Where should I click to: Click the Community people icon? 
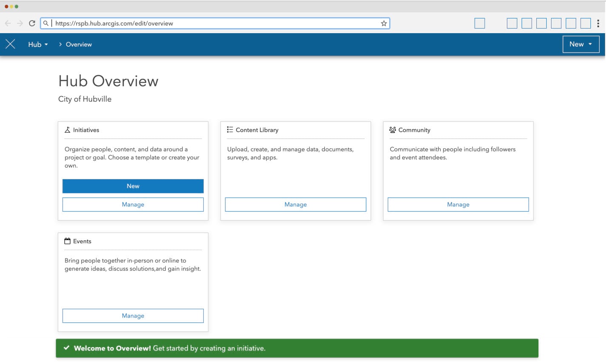[x=392, y=130]
